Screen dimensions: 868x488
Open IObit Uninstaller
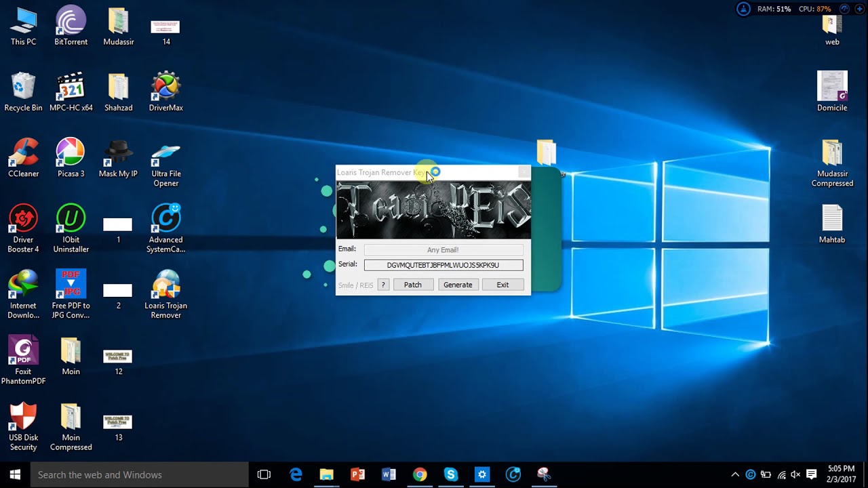point(71,229)
